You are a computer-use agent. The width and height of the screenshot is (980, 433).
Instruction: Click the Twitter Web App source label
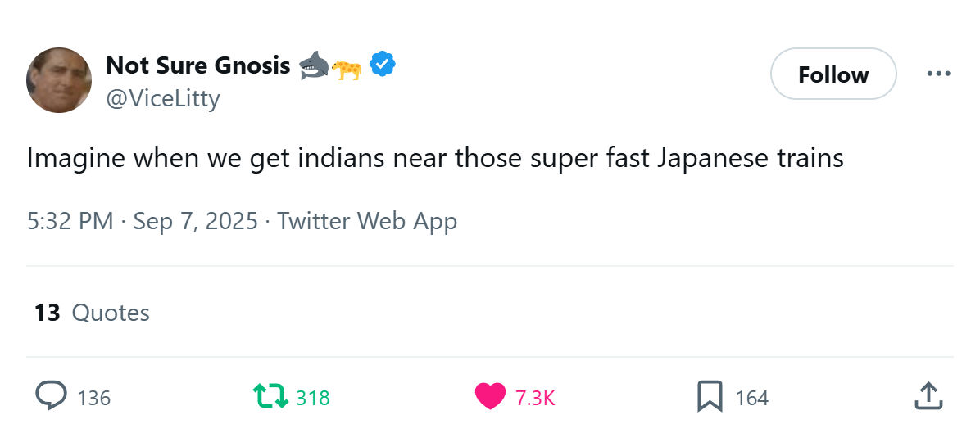(367, 221)
